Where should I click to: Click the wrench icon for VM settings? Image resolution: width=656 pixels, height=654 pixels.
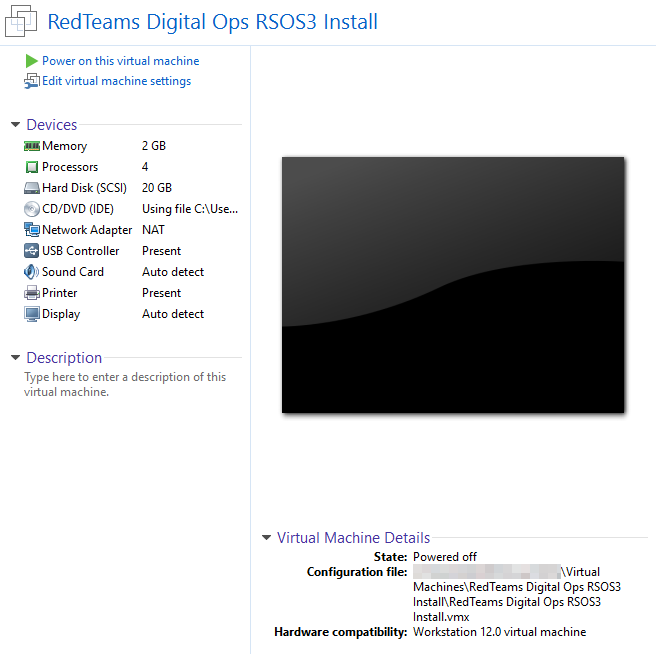31,81
